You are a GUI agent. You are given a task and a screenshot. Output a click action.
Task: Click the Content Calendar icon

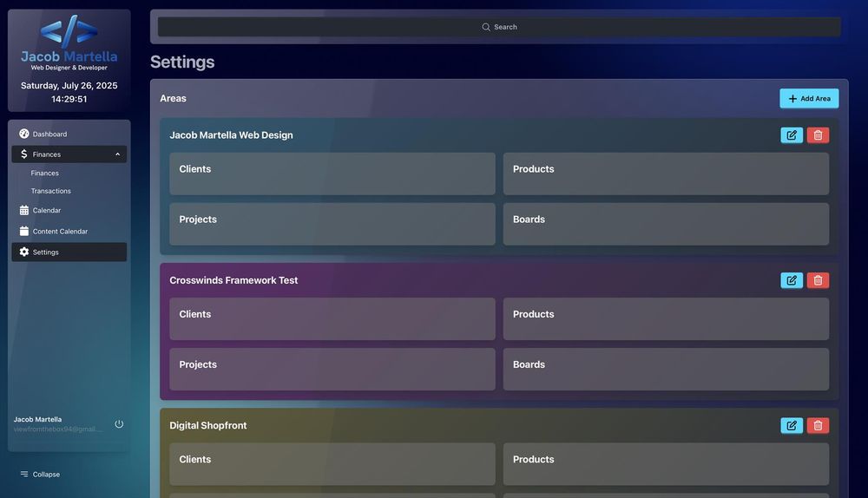(x=23, y=231)
